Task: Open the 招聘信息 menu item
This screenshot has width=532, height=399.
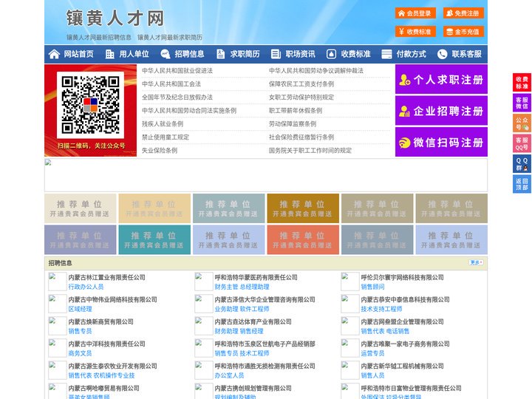Action: 189,54
